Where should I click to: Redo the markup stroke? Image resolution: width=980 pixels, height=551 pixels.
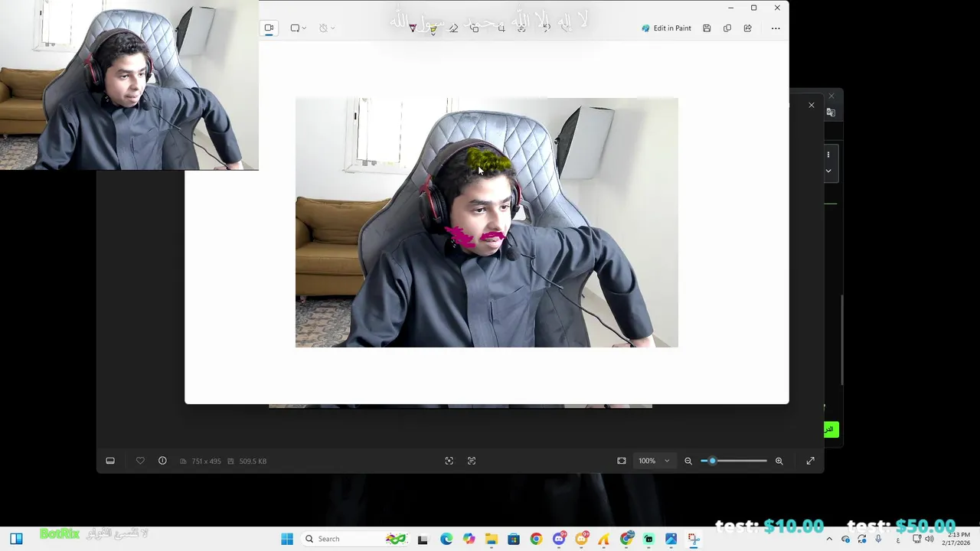point(567,28)
